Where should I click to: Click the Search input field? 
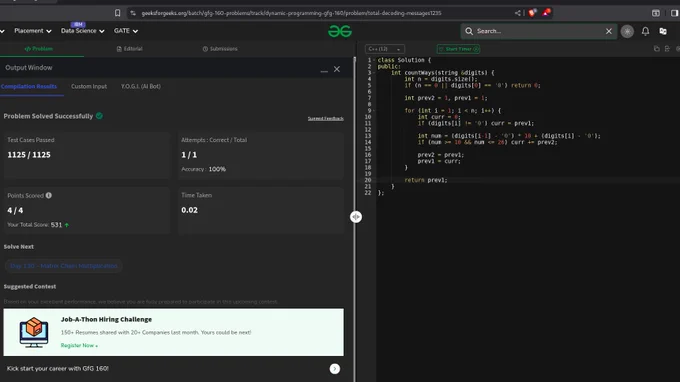(538, 31)
